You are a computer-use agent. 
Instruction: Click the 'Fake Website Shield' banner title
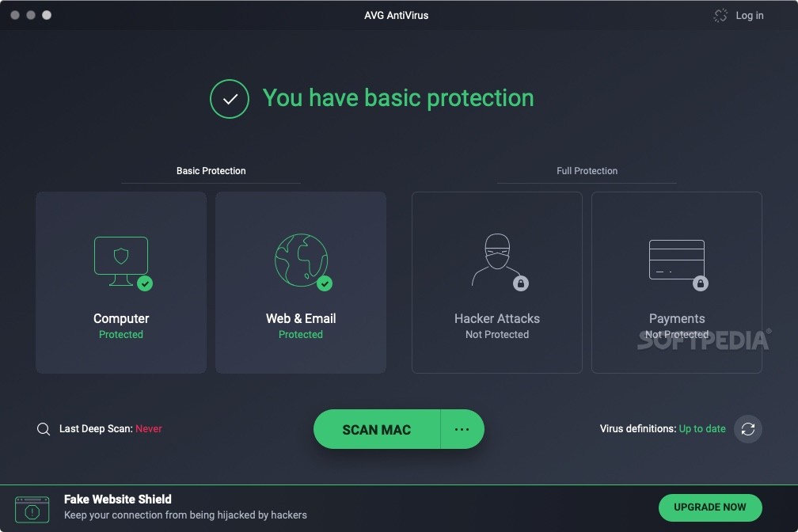(x=117, y=500)
